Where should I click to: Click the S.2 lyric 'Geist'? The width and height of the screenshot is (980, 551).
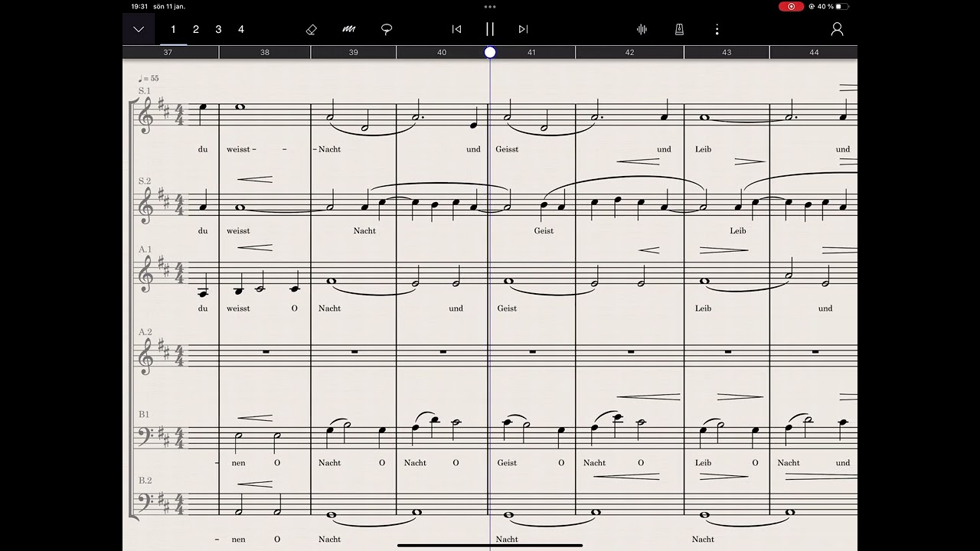[x=544, y=230]
